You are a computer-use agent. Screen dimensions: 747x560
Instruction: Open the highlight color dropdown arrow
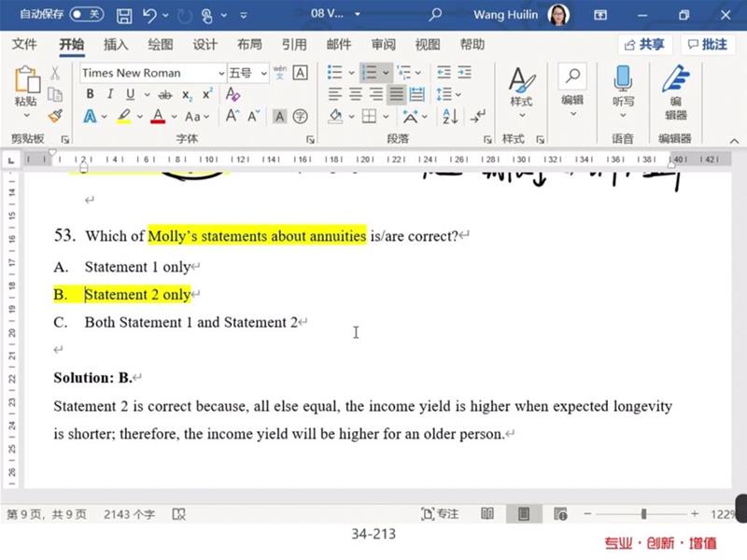point(140,116)
